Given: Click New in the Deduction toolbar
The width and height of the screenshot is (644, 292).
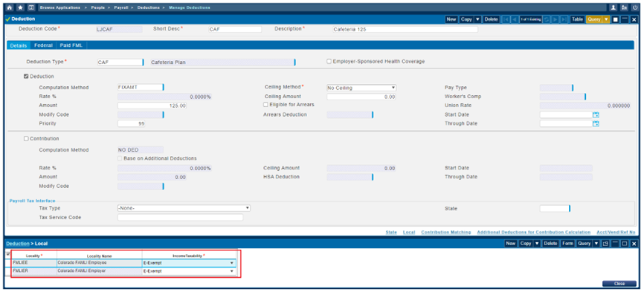Looking at the screenshot, I should coord(451,19).
